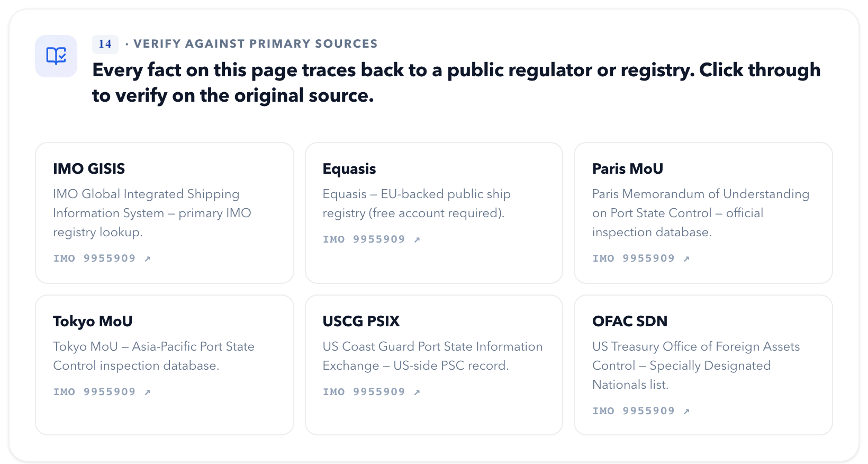Image resolution: width=868 pixels, height=464 pixels.
Task: Click the external arrow icon in IMO GISIS card
Action: coord(148,258)
